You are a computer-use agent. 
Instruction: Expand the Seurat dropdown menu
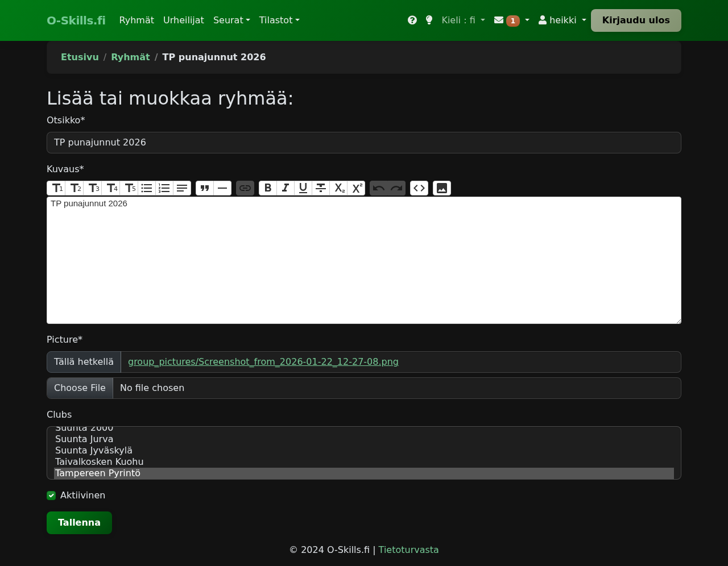coord(231,20)
